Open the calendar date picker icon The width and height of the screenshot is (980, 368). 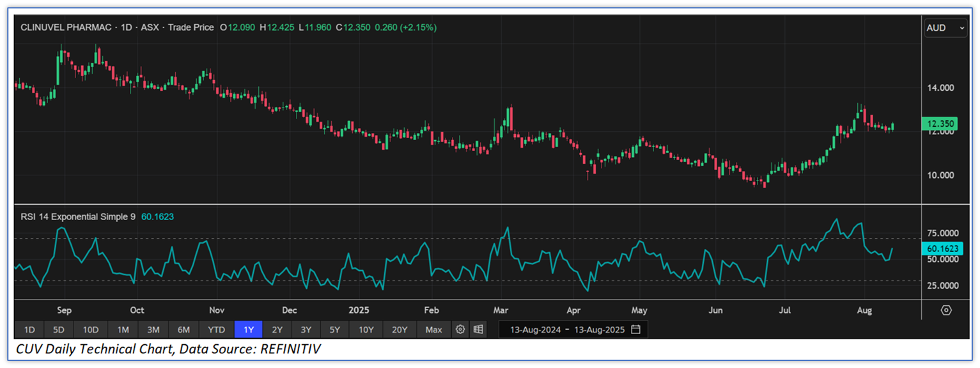coord(635,330)
